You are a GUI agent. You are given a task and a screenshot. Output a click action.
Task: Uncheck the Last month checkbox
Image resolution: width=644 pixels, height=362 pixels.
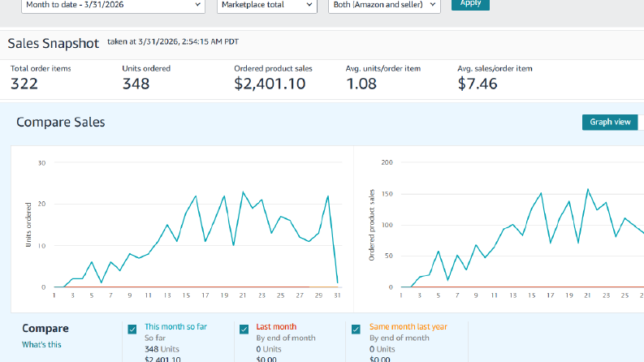tap(244, 330)
